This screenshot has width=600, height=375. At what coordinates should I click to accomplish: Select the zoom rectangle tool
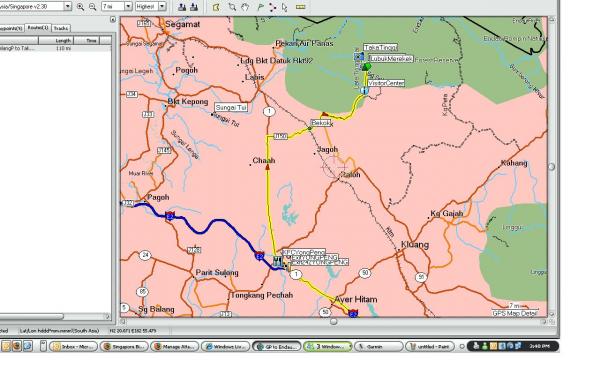[232, 7]
